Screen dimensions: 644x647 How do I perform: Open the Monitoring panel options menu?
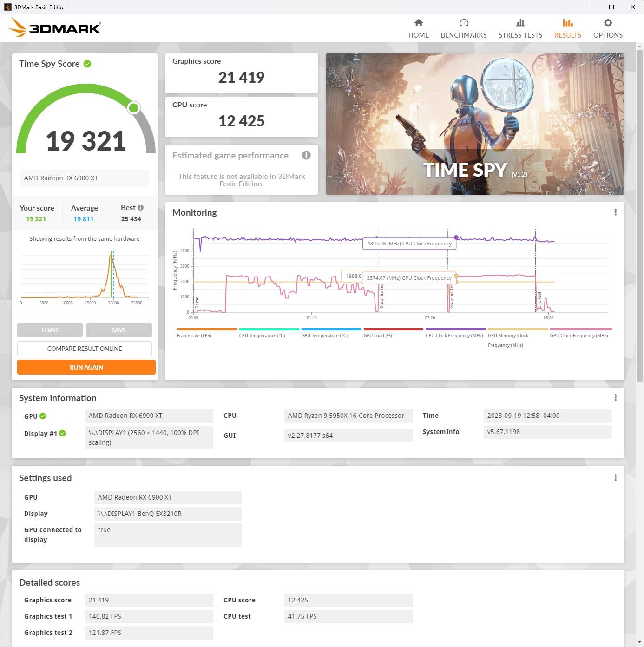click(x=615, y=212)
